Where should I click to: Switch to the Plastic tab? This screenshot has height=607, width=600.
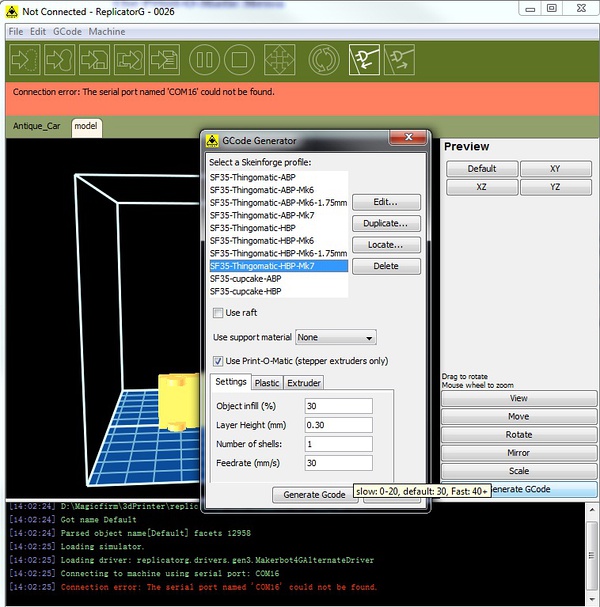point(267,383)
